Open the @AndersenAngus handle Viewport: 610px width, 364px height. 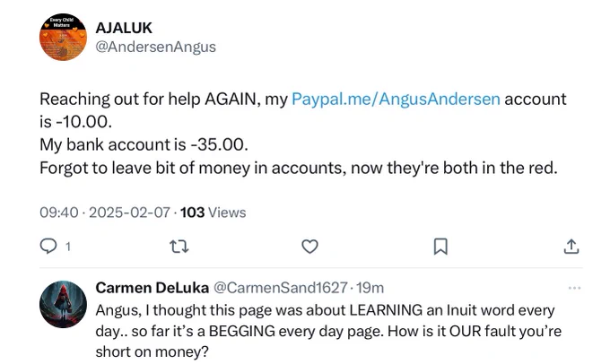tap(155, 47)
